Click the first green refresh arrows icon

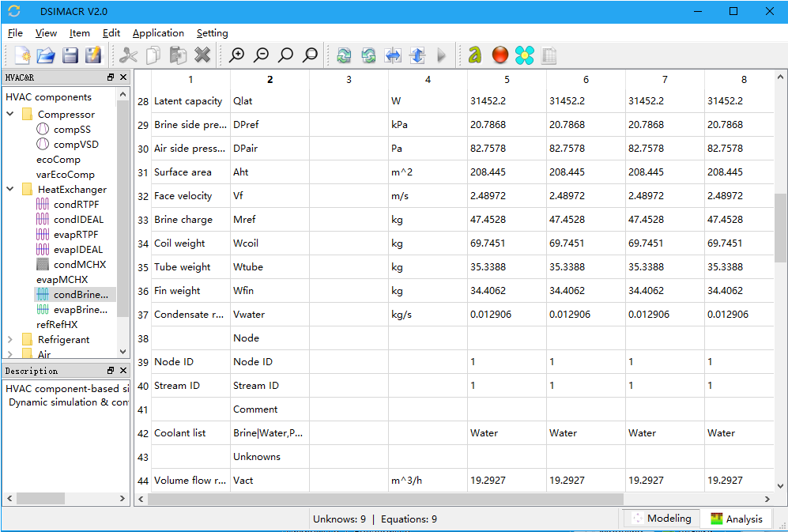pos(345,55)
